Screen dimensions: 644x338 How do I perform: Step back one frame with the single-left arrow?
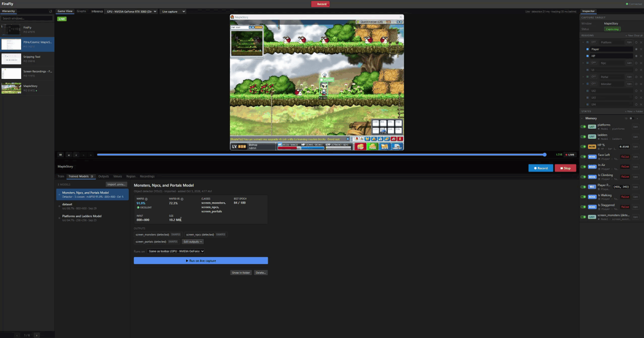[76, 155]
